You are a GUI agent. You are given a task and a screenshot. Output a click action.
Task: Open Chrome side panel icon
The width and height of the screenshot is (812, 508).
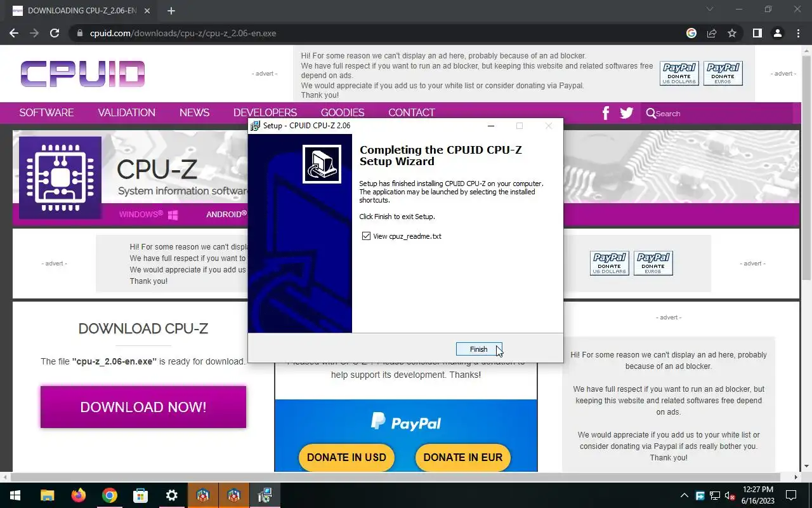757,33
